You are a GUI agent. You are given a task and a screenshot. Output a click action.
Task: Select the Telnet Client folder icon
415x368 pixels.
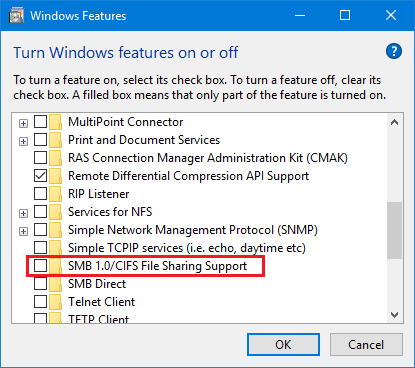55,302
